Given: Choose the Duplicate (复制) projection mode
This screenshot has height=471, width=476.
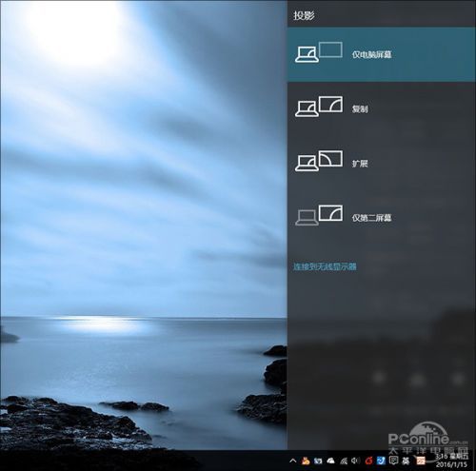Looking at the screenshot, I should [x=382, y=108].
